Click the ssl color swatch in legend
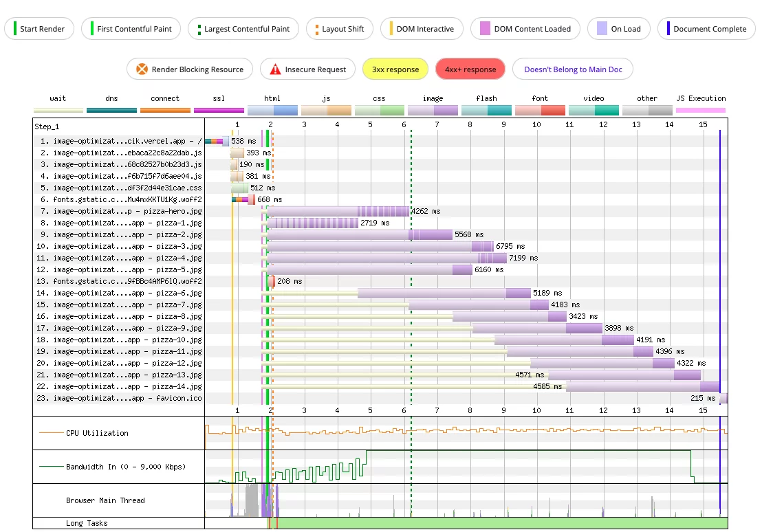 coord(219,110)
